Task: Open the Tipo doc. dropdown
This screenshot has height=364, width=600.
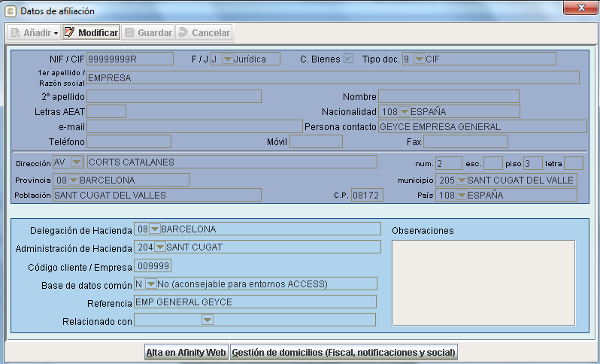Action: [x=419, y=59]
